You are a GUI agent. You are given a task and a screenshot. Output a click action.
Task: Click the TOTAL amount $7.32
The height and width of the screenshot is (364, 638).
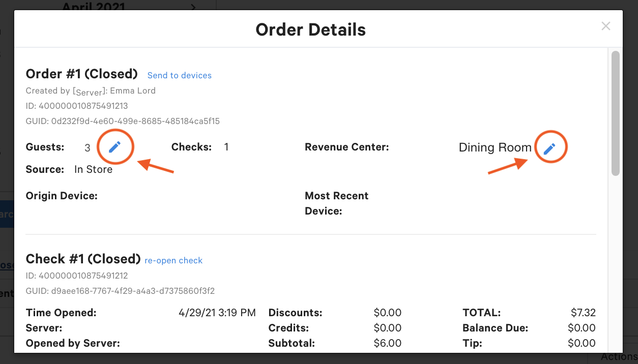pyautogui.click(x=583, y=313)
